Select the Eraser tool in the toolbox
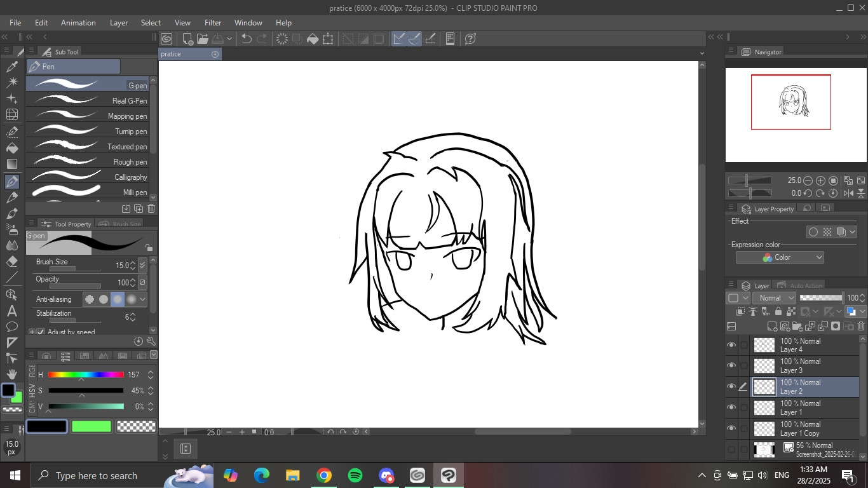Image resolution: width=868 pixels, height=488 pixels. pyautogui.click(x=11, y=261)
